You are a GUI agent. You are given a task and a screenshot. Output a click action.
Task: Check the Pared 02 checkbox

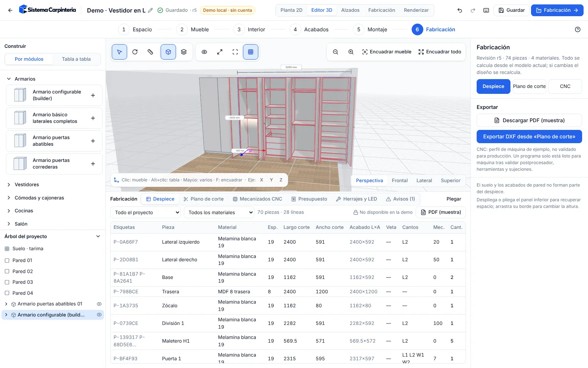coord(7,272)
